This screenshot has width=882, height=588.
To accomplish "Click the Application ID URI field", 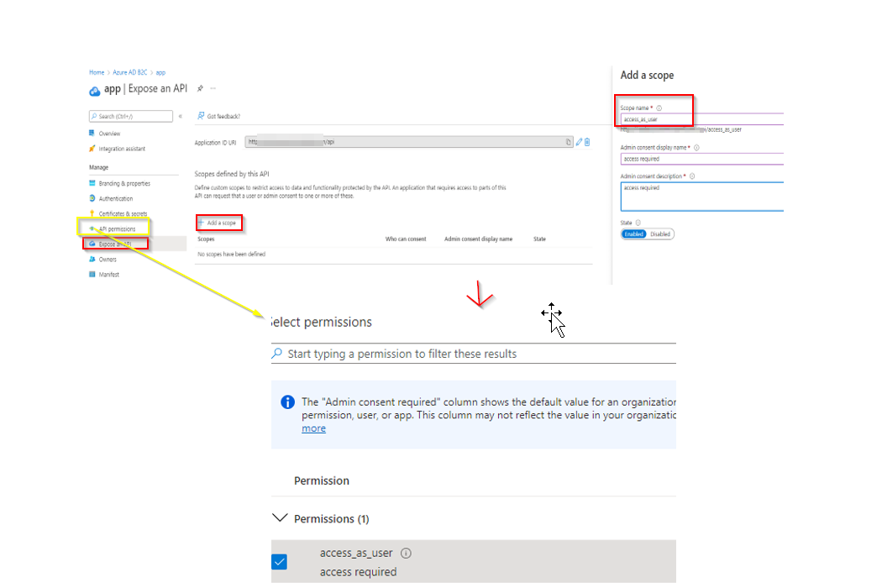I will click(410, 142).
